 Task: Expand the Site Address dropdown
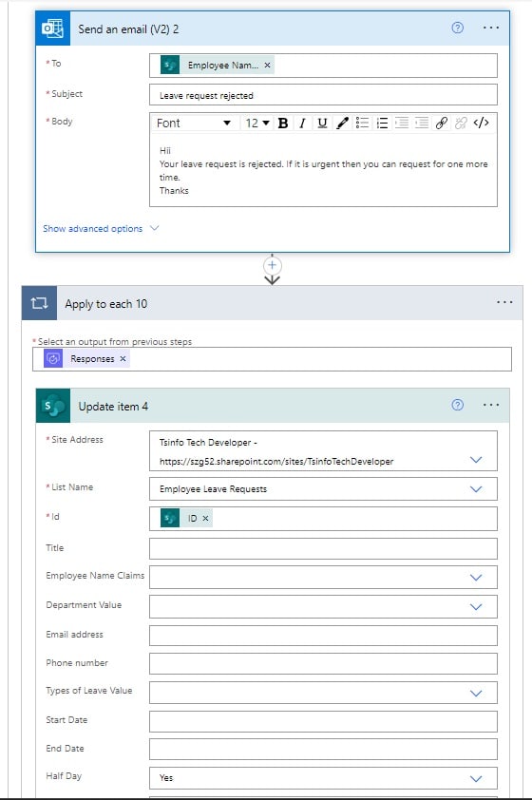pos(476,460)
